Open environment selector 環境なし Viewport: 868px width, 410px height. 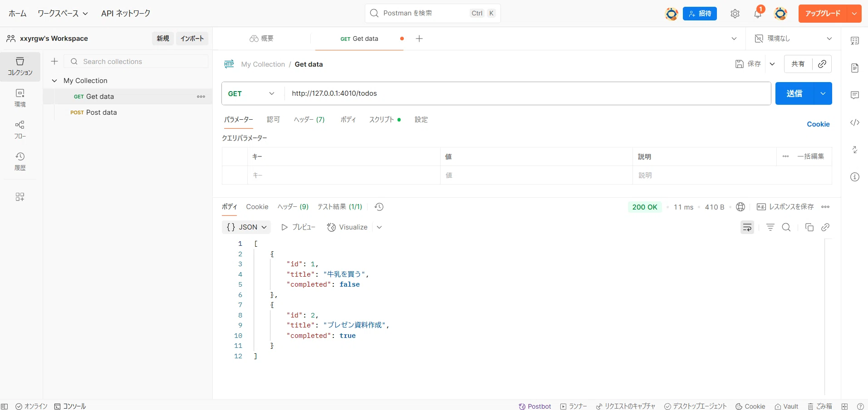click(x=793, y=39)
